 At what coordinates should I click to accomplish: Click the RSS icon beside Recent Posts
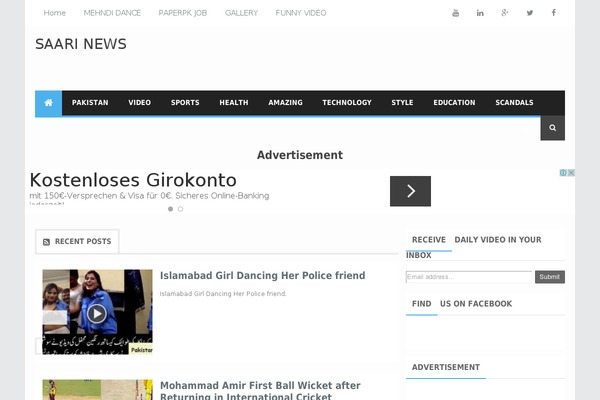[46, 242]
